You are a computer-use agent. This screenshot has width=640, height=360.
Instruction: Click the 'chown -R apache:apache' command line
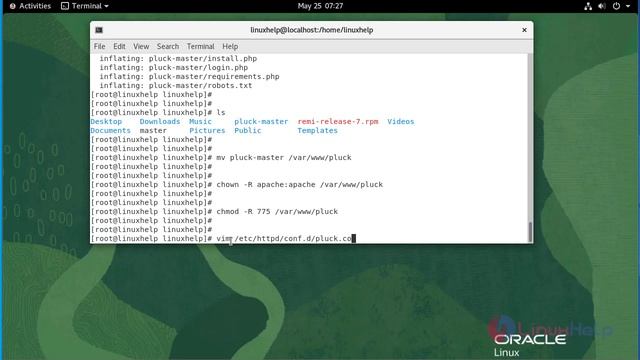300,184
